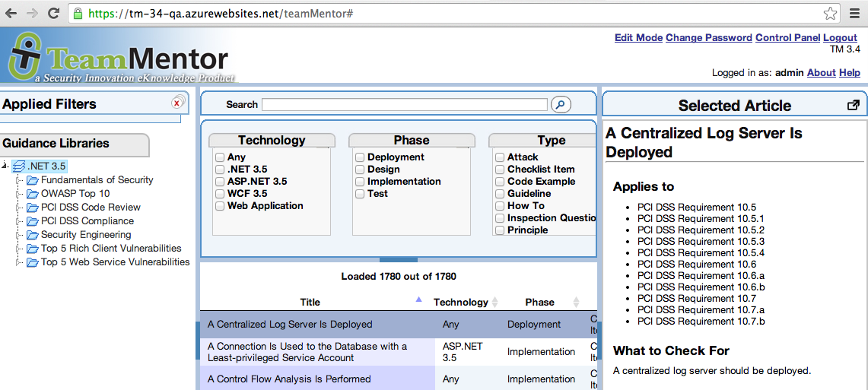Switch to Edit Mode

pyautogui.click(x=638, y=38)
